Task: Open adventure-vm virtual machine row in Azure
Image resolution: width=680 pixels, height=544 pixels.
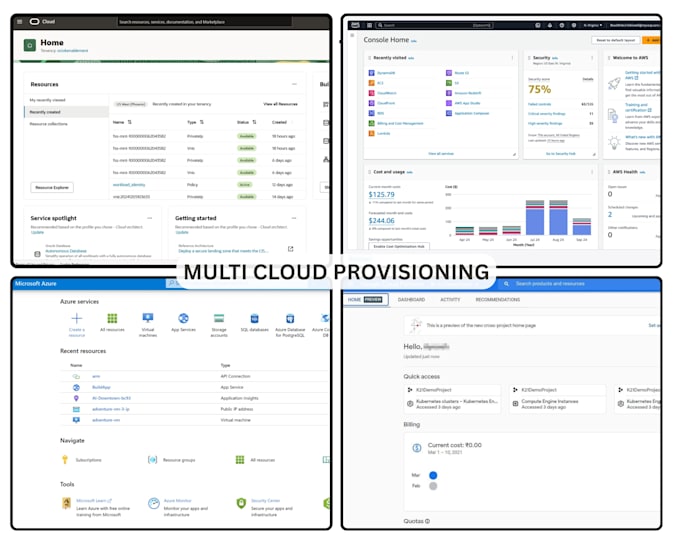Action: click(x=194, y=420)
